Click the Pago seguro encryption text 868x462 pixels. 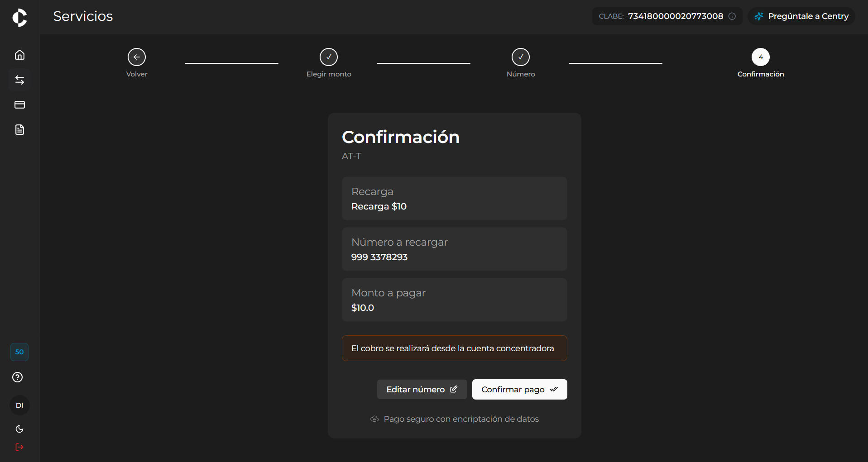click(x=461, y=419)
